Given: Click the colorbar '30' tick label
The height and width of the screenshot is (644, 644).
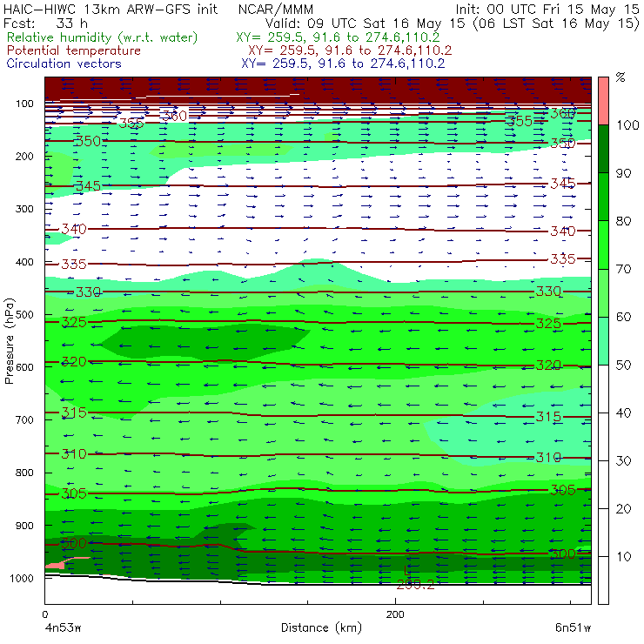Looking at the screenshot, I should (623, 461).
